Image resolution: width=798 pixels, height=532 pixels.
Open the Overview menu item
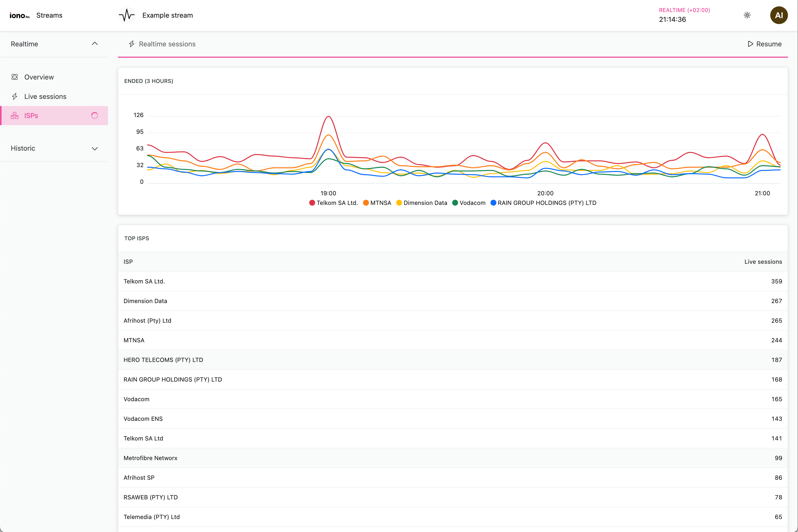pyautogui.click(x=54, y=77)
